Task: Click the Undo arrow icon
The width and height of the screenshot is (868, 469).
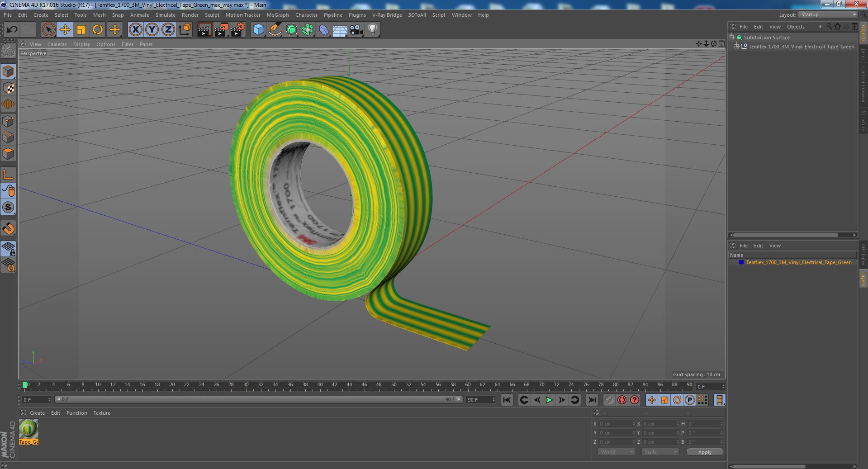Action: tap(12, 30)
